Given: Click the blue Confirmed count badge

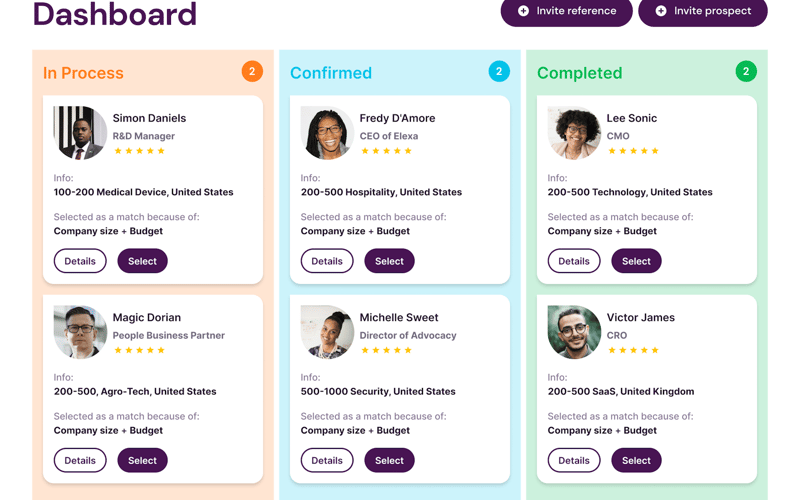Looking at the screenshot, I should point(499,71).
